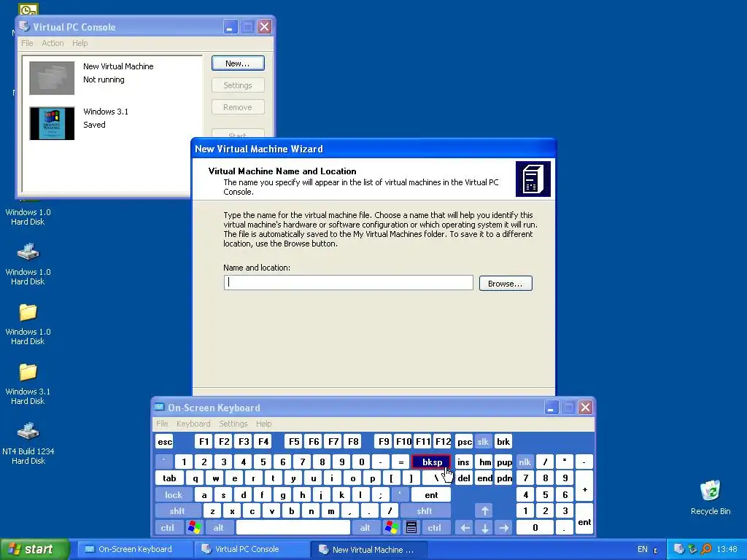This screenshot has height=560, width=747.
Task: Switch to On-Screen Keyboard taskbar button
Action: (134, 549)
